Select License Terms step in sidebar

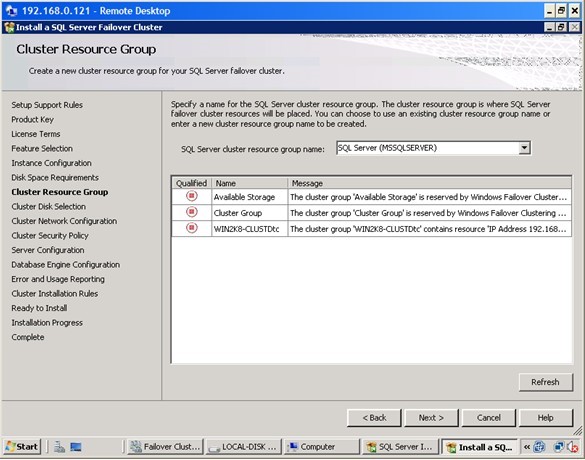[35, 134]
